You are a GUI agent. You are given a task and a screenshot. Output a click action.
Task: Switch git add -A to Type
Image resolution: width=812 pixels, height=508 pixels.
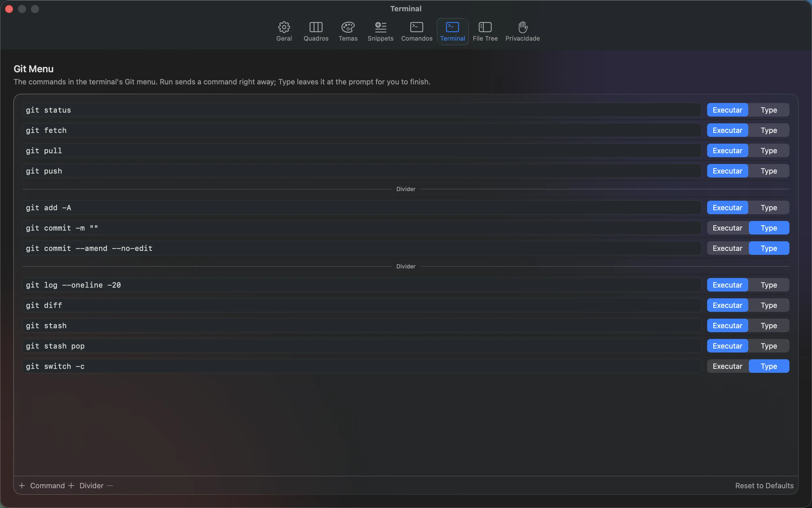(x=769, y=208)
